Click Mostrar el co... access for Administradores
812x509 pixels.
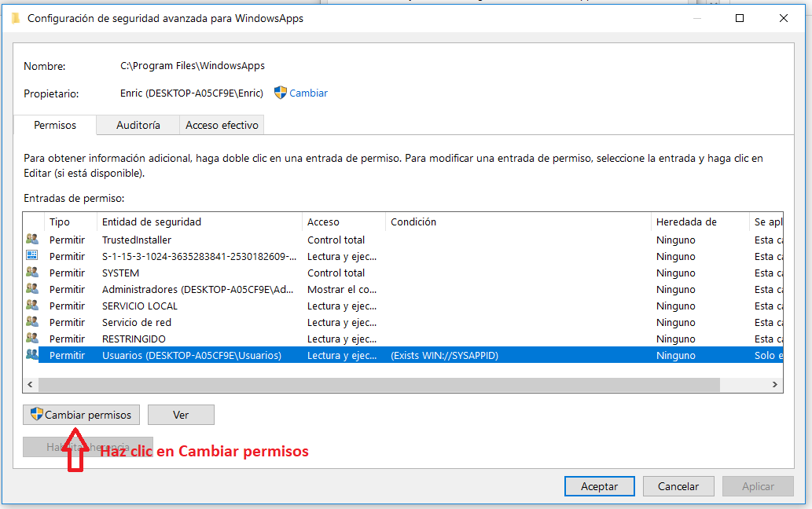342,290
